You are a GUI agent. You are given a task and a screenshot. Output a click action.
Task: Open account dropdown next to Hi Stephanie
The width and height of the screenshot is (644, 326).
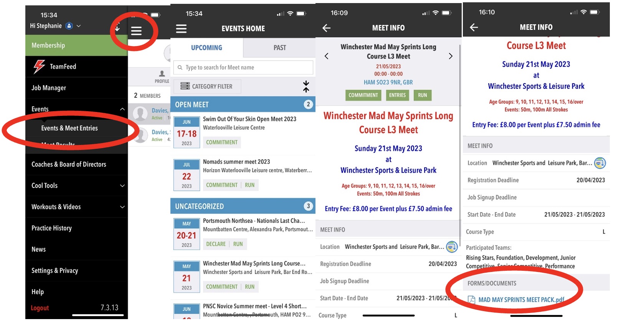tap(79, 26)
